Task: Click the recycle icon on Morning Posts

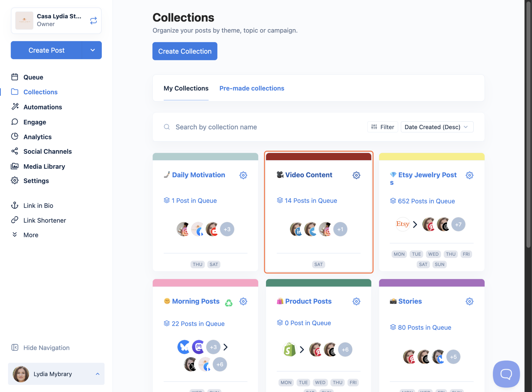Action: coord(229,303)
